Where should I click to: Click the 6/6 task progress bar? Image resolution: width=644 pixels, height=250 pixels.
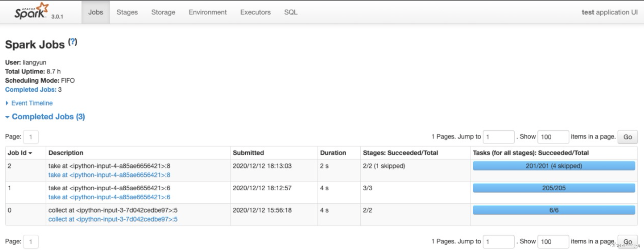[x=554, y=210]
